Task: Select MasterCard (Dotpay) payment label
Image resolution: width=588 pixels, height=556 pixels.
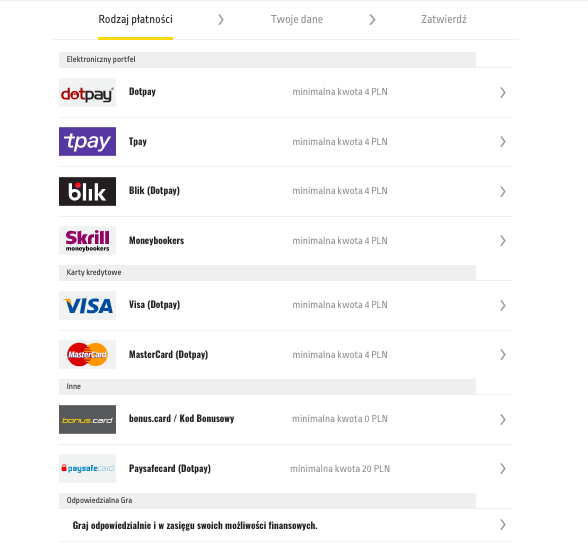Action: (x=168, y=355)
